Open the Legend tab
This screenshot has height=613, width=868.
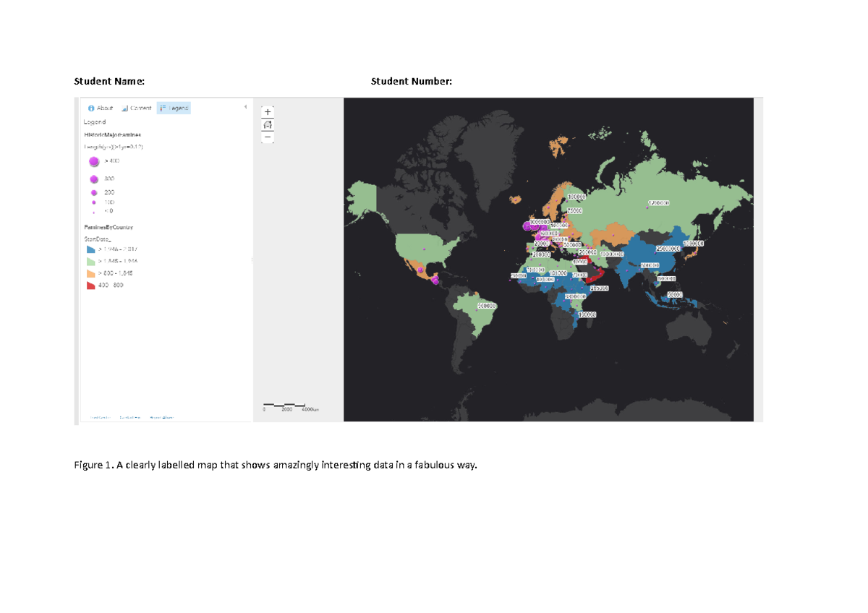(x=174, y=108)
